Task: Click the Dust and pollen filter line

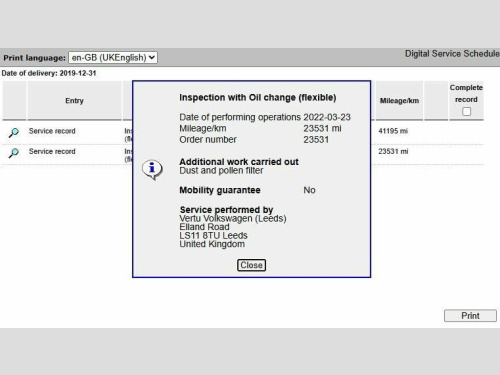Action: click(221, 171)
